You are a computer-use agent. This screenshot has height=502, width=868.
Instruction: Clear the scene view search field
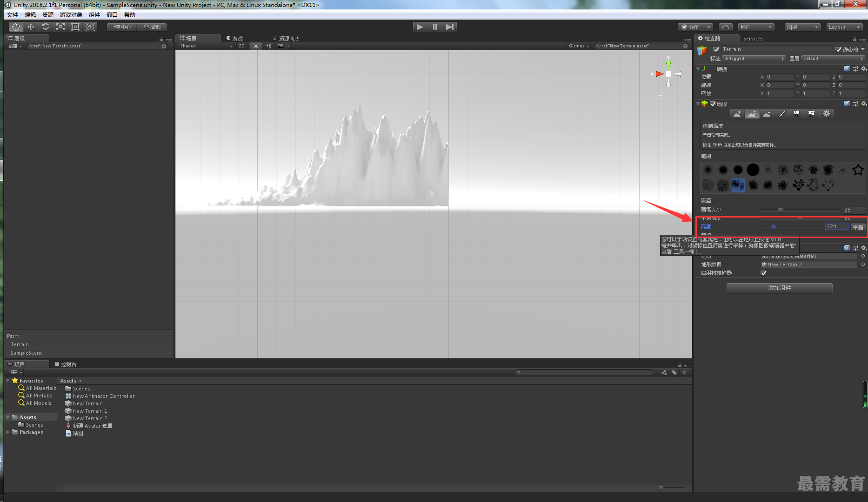point(686,46)
